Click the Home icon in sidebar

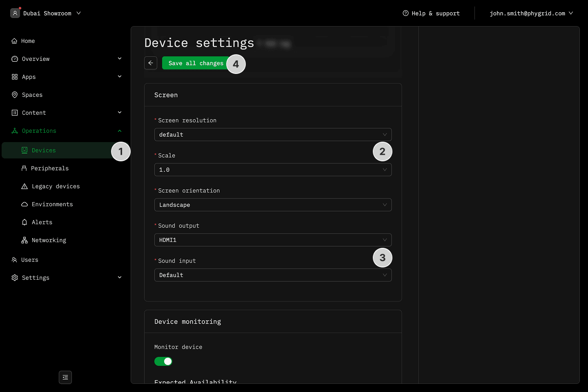pos(14,41)
